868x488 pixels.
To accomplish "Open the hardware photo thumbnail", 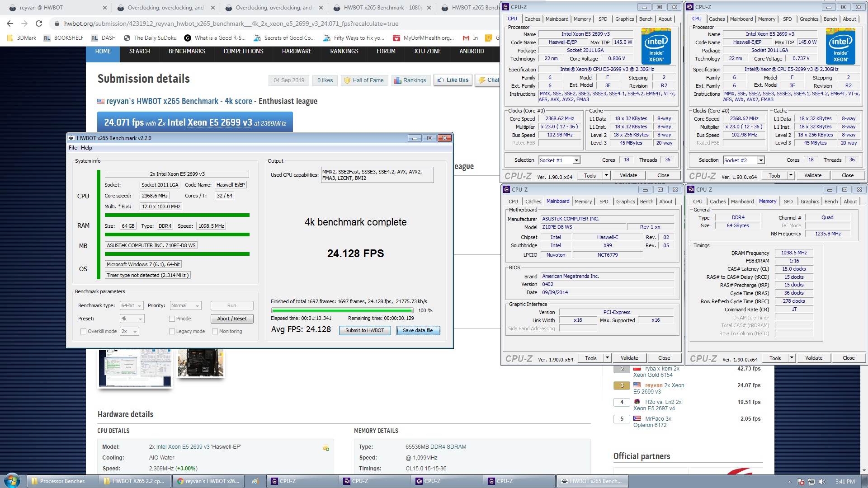I will tap(201, 362).
